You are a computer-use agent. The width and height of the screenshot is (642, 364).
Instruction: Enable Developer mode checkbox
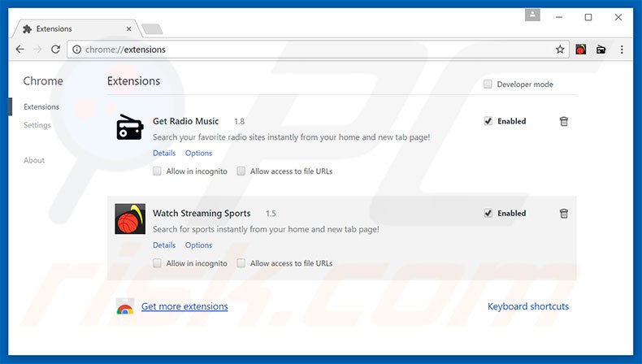(x=488, y=84)
